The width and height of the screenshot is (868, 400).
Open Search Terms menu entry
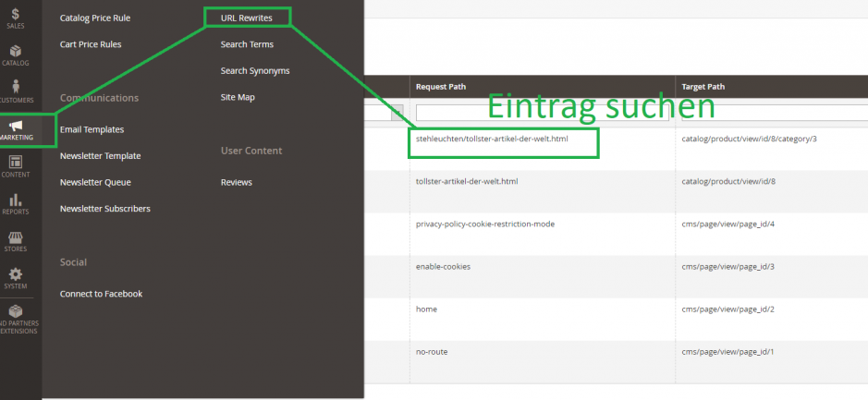(247, 44)
